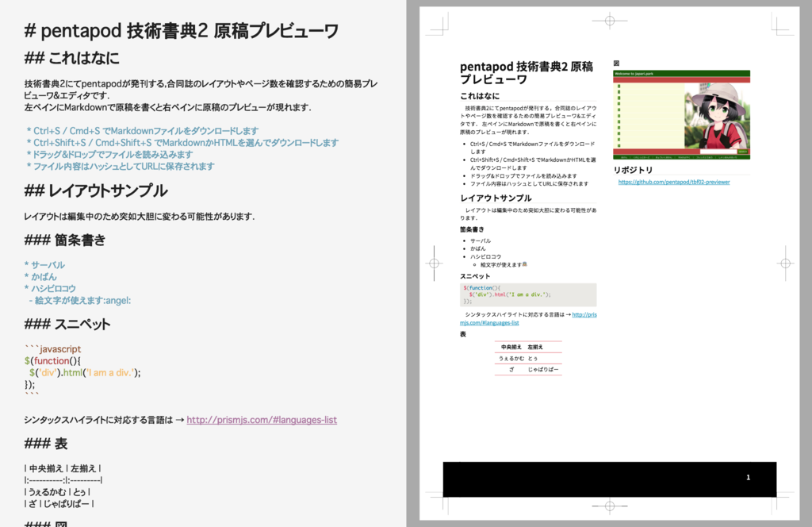This screenshot has height=527, width=812.
Task: Click the '| ざ | じゃぱりぱー |' table row in the editor
Action: coord(59,504)
